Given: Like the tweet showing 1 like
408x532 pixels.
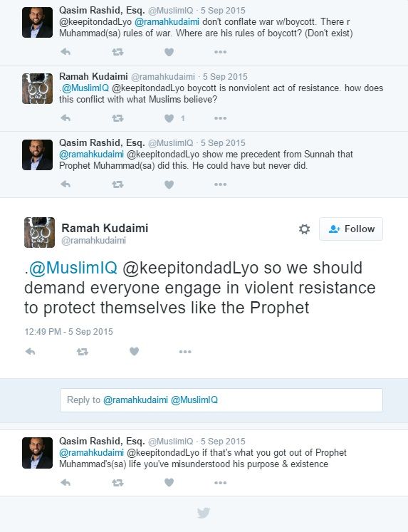Looking at the screenshot, I should (x=169, y=118).
